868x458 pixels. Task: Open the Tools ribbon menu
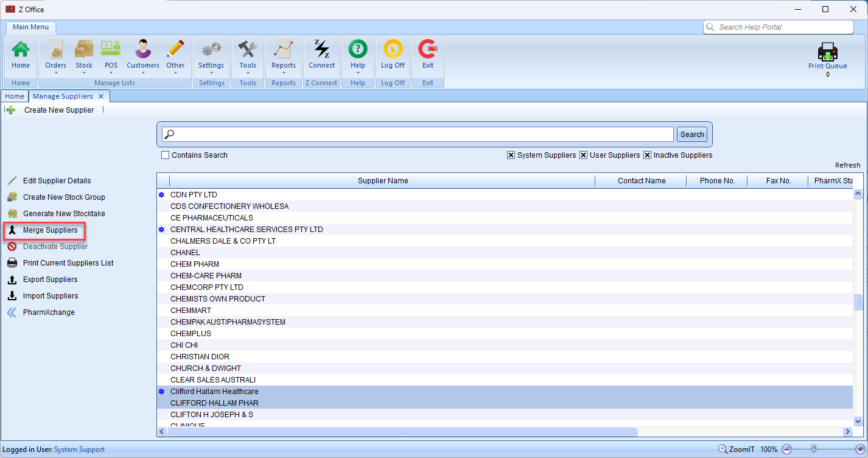(248, 56)
